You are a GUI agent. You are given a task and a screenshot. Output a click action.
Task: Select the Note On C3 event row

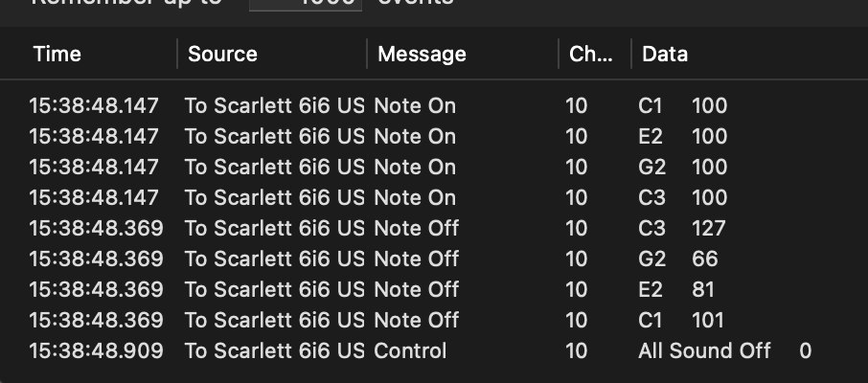tap(415, 198)
